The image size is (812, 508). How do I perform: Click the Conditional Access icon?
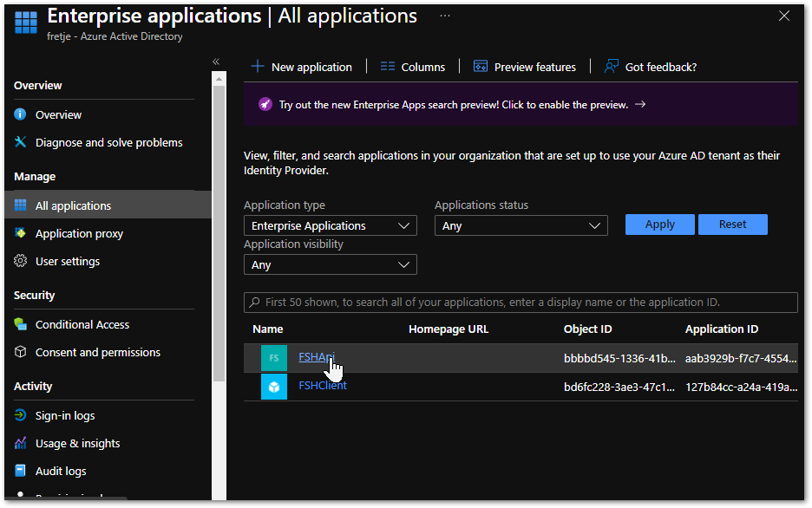click(21, 324)
